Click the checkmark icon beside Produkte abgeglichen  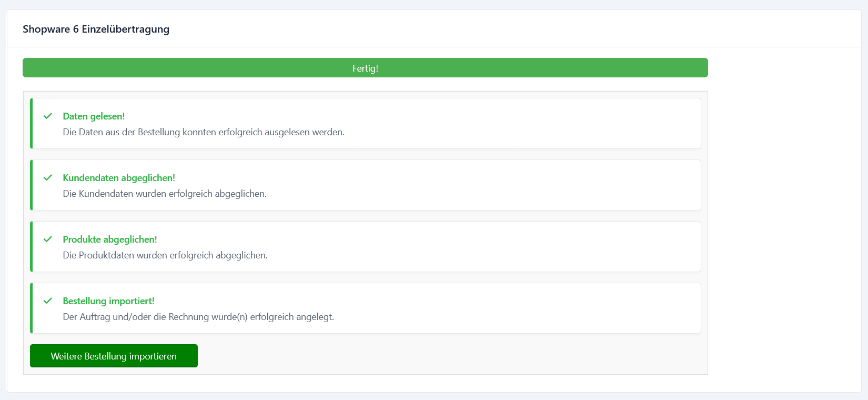tap(48, 239)
